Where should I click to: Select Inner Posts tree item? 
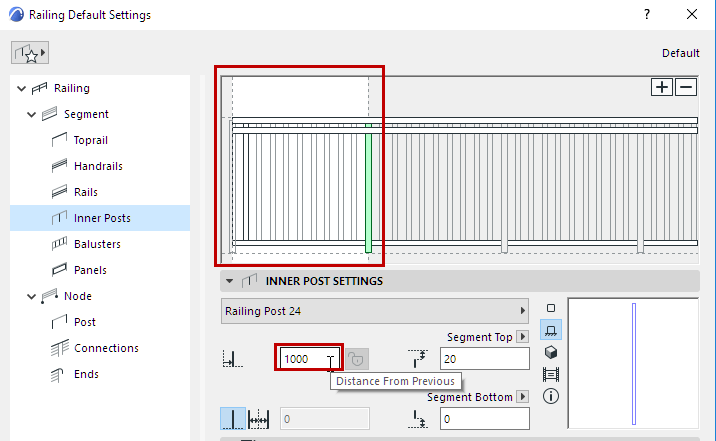(x=100, y=218)
